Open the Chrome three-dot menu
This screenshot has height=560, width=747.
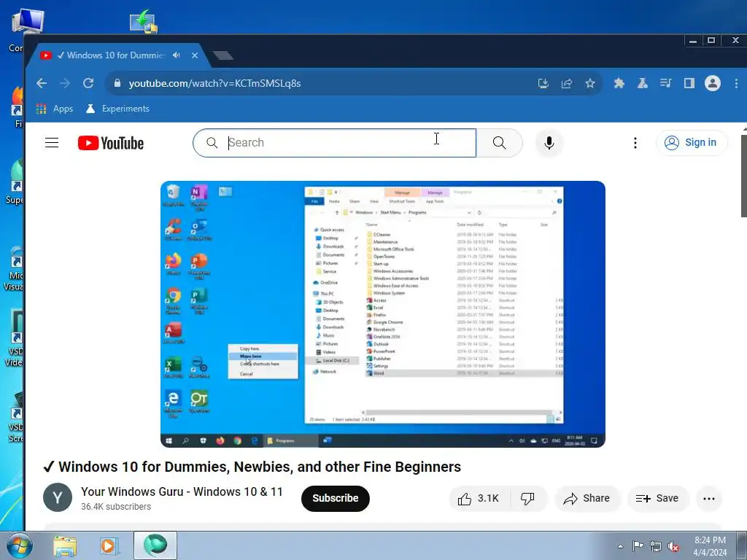click(736, 84)
